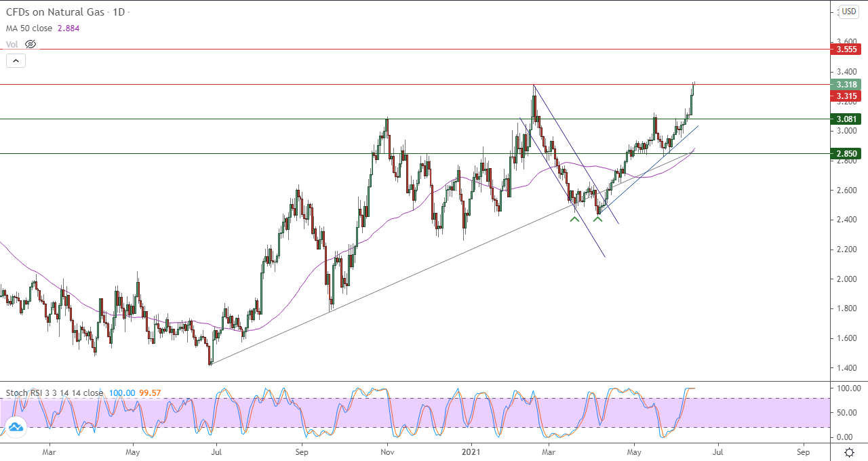The image size is (868, 461).
Task: Select the Stoch RSI 3 3 14 14 legend
Action: coord(54,393)
